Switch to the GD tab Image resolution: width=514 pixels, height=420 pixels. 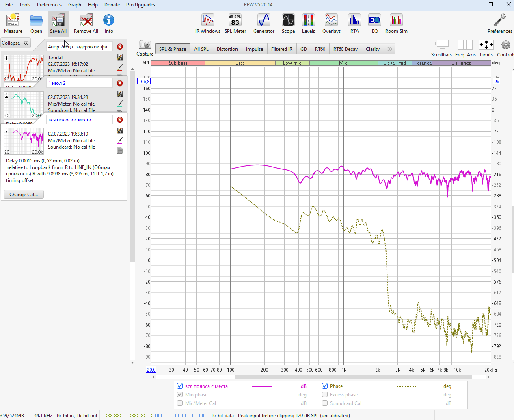click(x=304, y=49)
